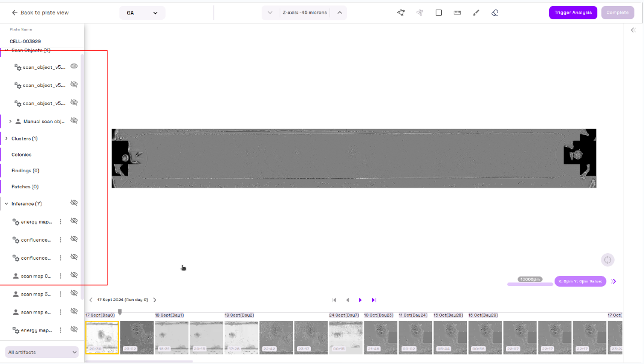Toggle visibility of the Inference group
Screen dimensions: 644x364
point(74,203)
